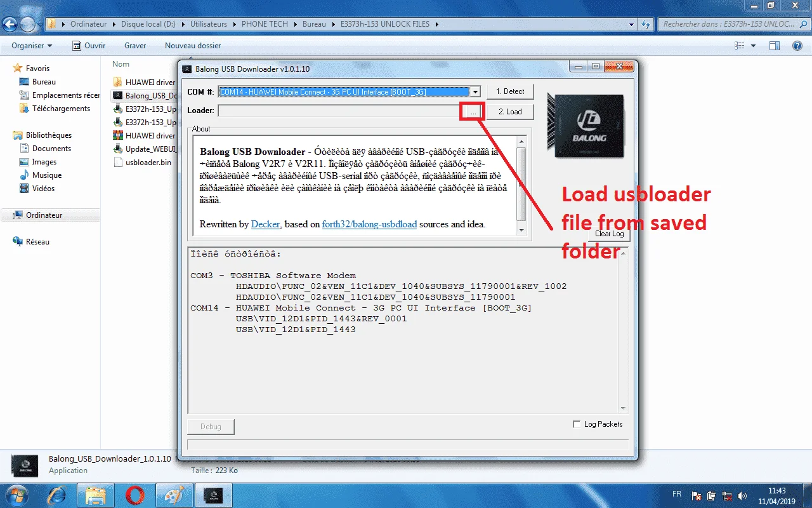This screenshot has width=812, height=508.
Task: Select the Balong_USB_Do application file
Action: click(144, 95)
